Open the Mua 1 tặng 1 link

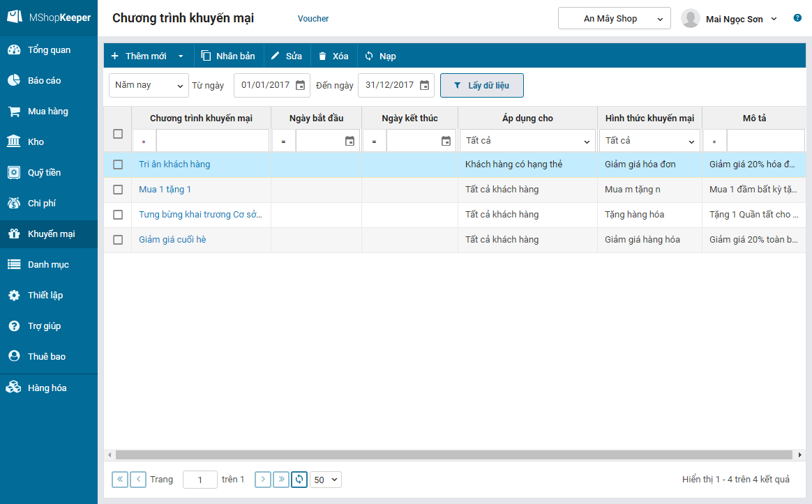[165, 190]
